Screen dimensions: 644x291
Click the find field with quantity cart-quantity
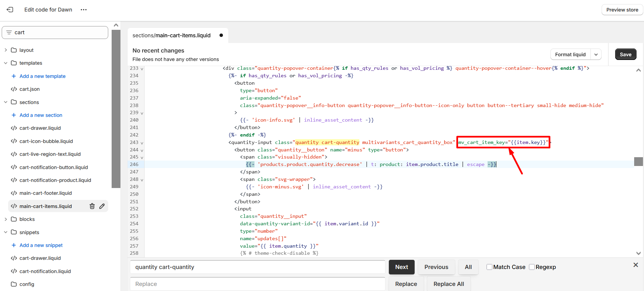point(258,267)
